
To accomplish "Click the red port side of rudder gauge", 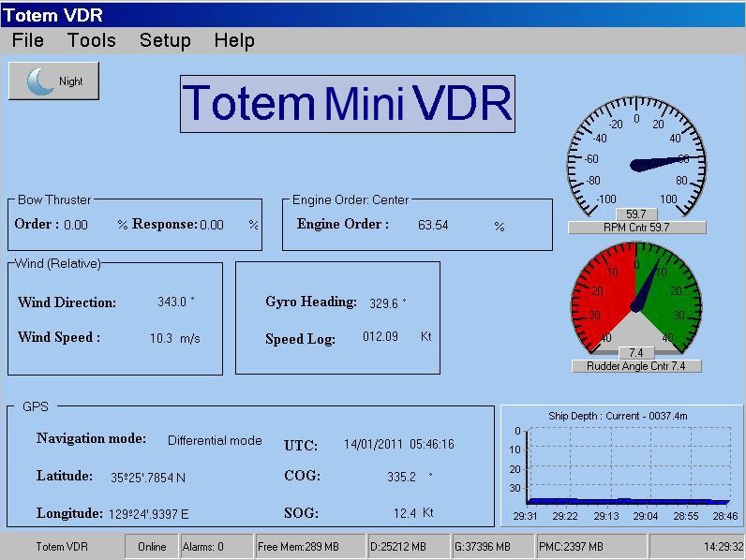I will click(x=604, y=295).
